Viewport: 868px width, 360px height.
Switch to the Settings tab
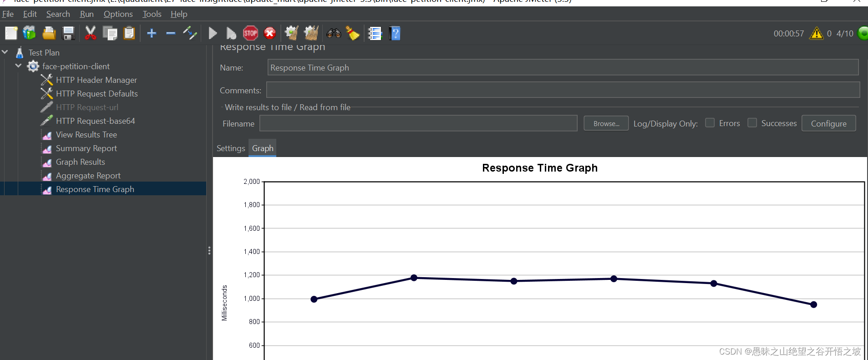tap(231, 148)
